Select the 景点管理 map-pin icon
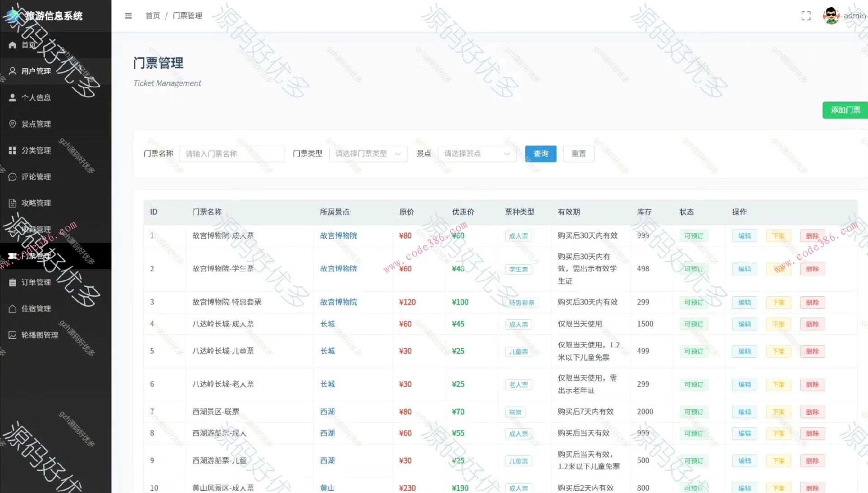Image resolution: width=868 pixels, height=493 pixels. [x=12, y=124]
